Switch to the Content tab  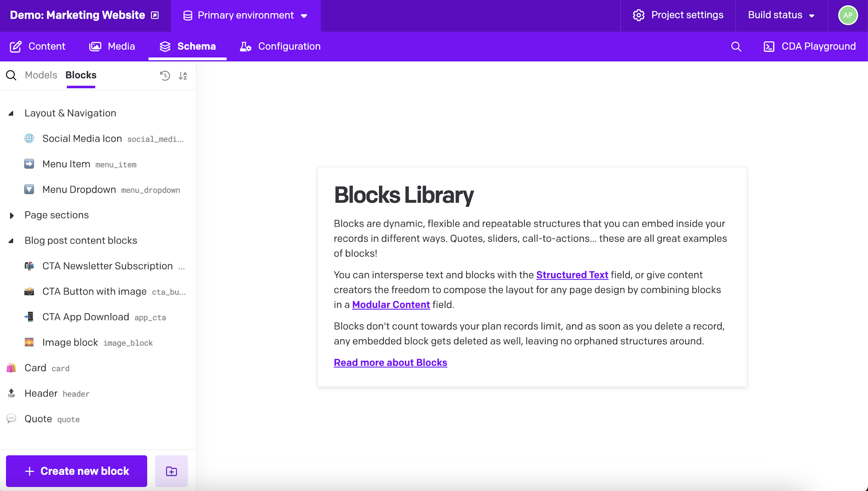click(x=37, y=46)
